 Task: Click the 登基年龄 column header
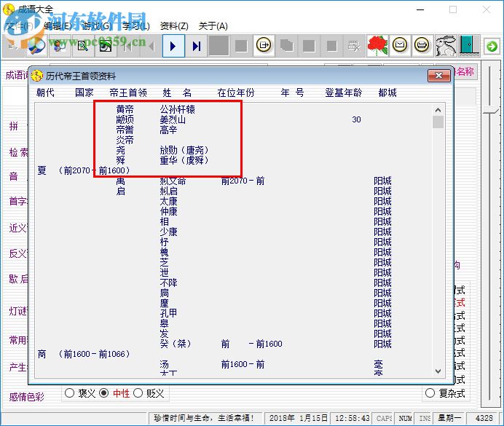pos(343,92)
